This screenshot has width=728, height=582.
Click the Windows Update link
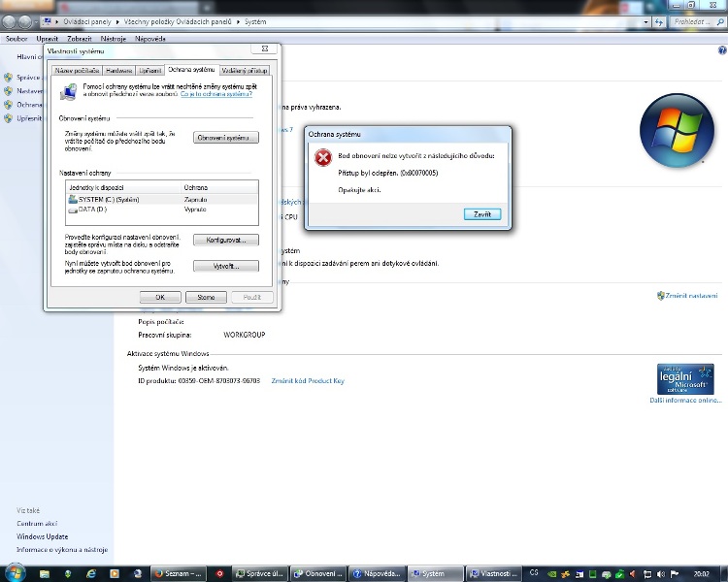coord(43,536)
